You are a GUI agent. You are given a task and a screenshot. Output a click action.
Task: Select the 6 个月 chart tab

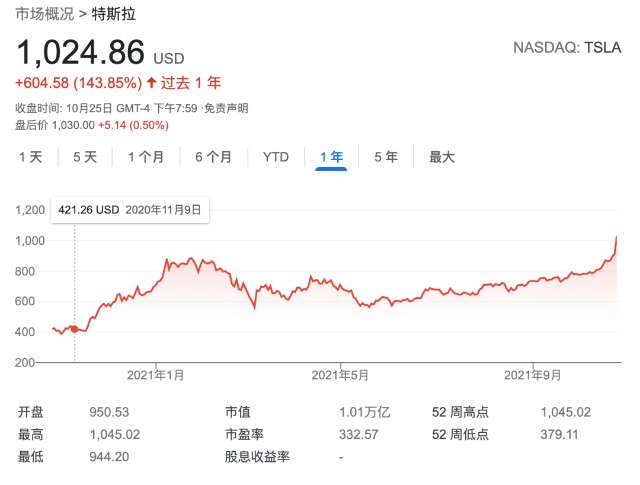(213, 157)
